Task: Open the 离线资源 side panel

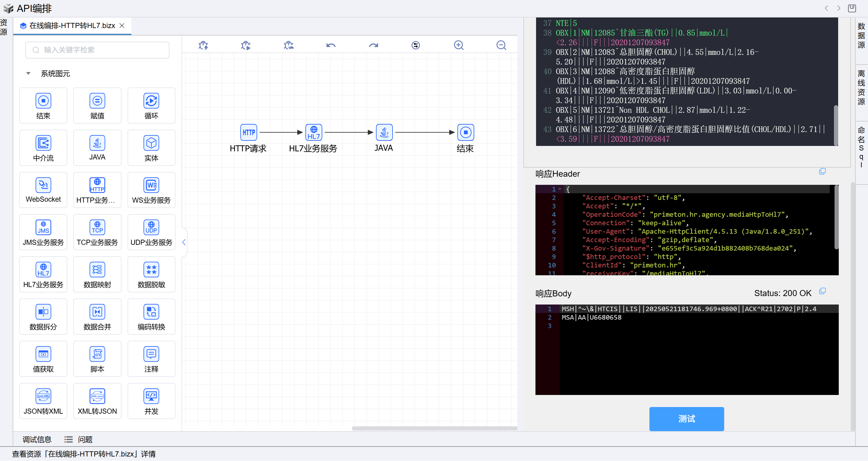Action: (x=861, y=88)
